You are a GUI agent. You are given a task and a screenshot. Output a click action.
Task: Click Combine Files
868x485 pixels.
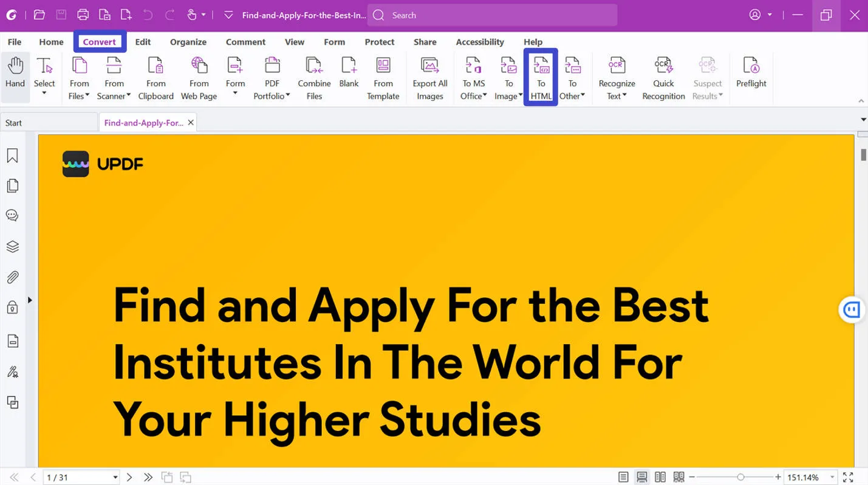click(314, 77)
